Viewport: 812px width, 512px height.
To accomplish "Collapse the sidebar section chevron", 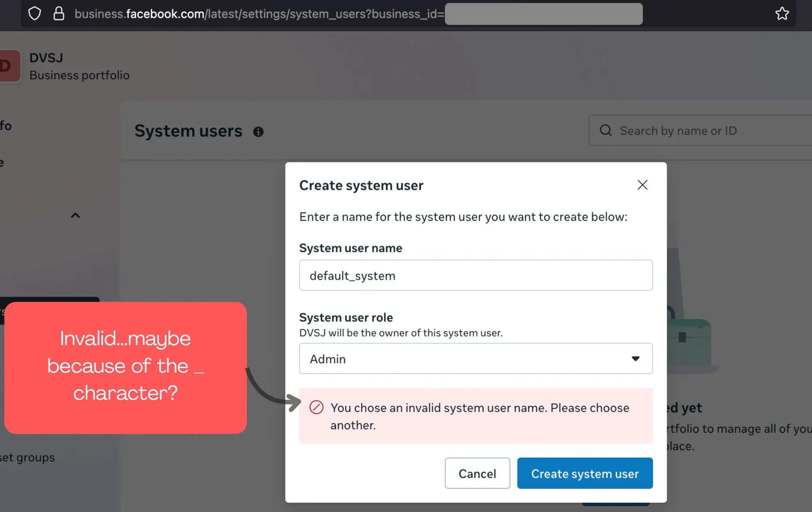I will point(75,215).
